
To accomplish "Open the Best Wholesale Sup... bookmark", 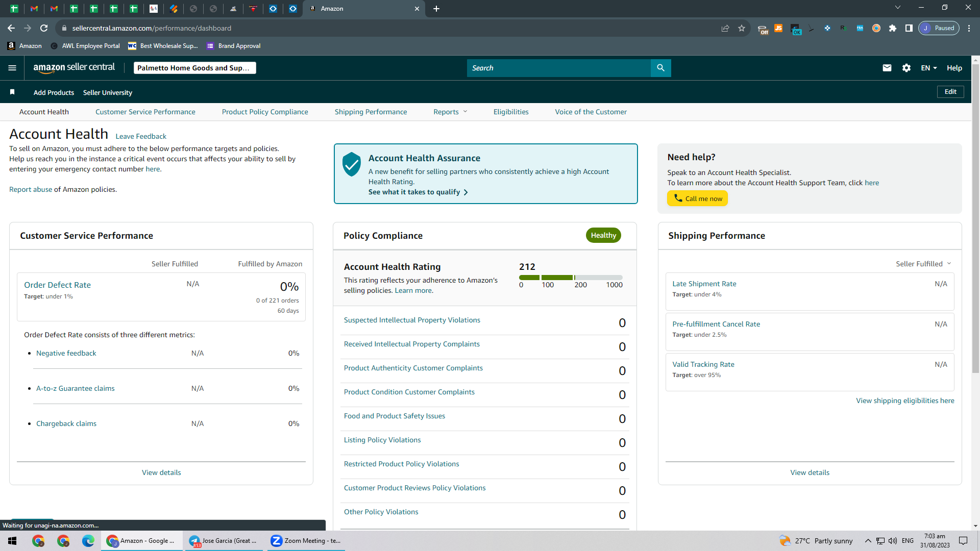I will (163, 46).
